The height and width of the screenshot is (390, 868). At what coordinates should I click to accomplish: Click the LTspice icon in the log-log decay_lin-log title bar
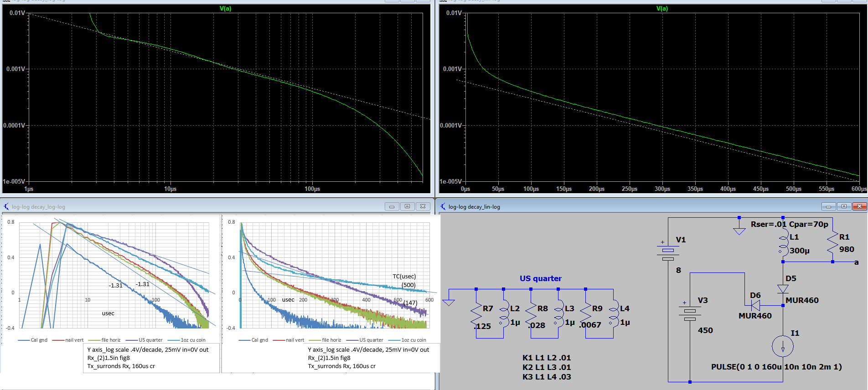coord(442,206)
